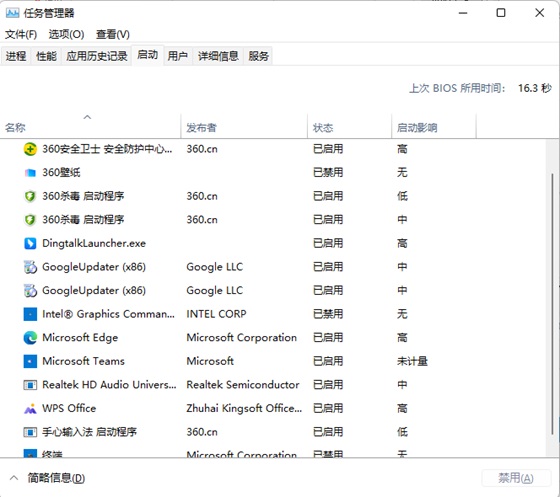Open the 文件(F) menu
Image resolution: width=560 pixels, height=497 pixels.
tap(21, 35)
